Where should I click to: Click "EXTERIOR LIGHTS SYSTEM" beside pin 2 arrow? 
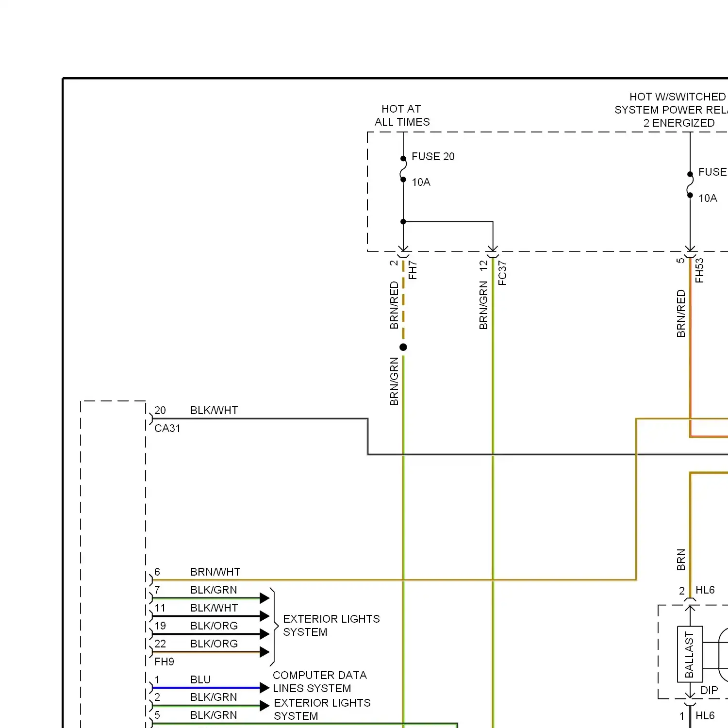click(x=322, y=710)
